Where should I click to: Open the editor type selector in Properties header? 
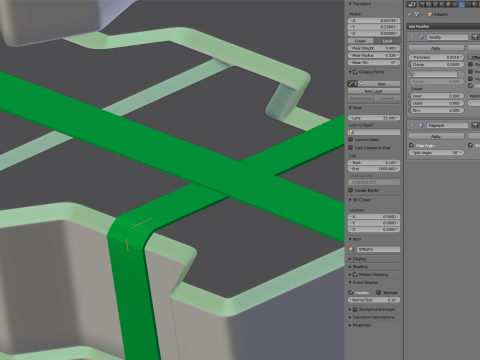point(412,4)
